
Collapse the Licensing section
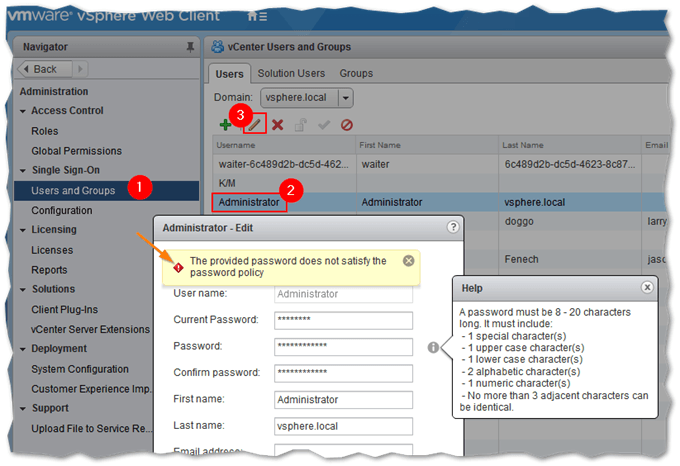click(23, 230)
